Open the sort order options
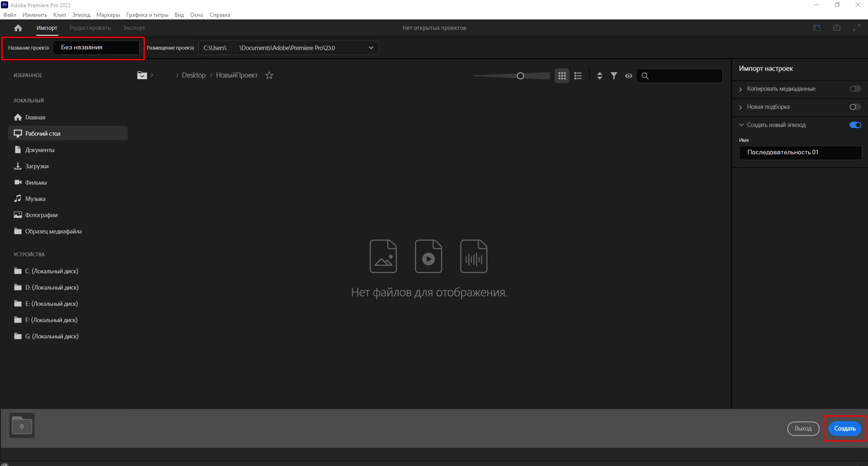This screenshot has width=868, height=466. click(x=599, y=76)
